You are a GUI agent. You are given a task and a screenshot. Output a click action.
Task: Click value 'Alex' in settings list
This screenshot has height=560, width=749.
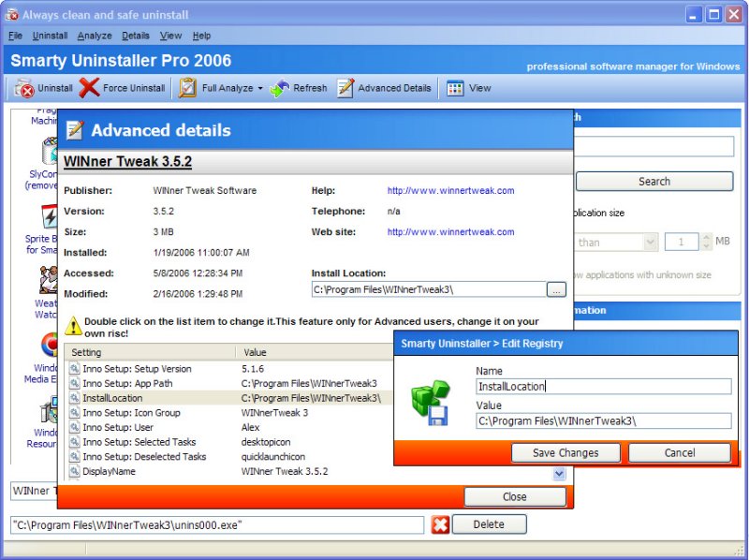250,427
